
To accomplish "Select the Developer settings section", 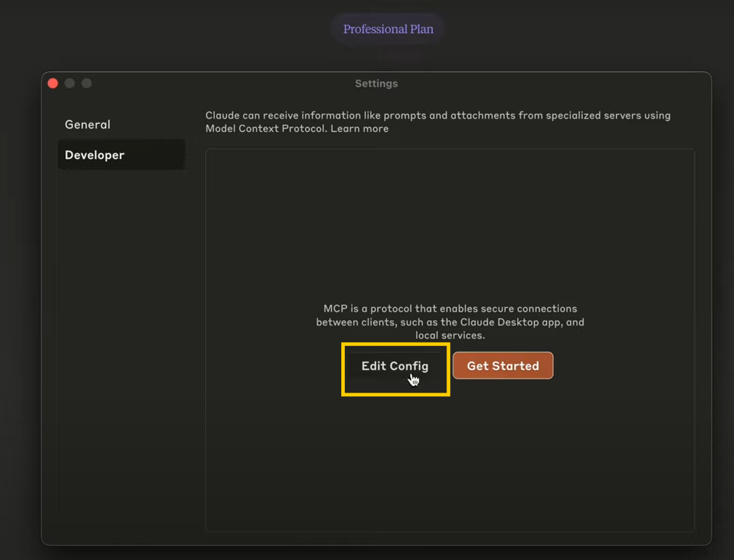I will (122, 155).
